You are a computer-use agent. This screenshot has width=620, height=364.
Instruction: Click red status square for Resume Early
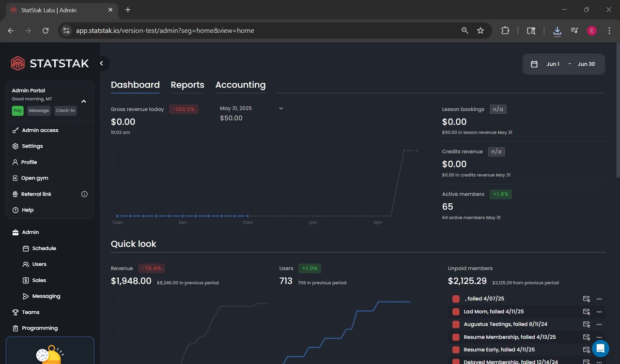(456, 349)
